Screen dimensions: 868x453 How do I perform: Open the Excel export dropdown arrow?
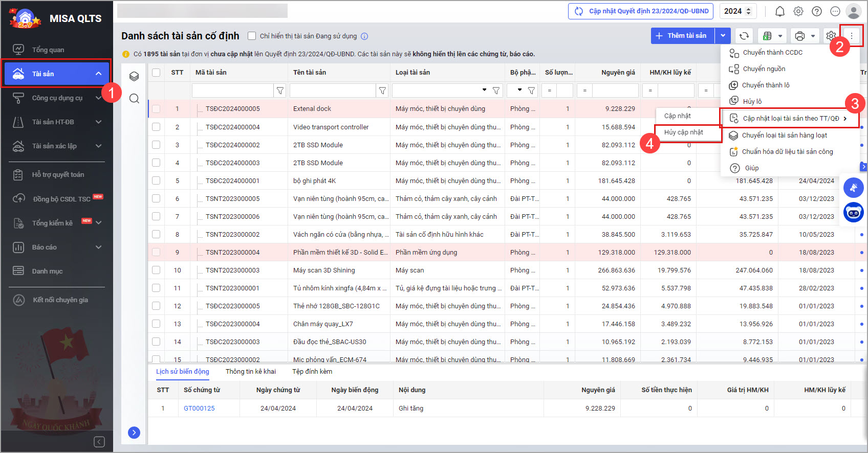[780, 36]
